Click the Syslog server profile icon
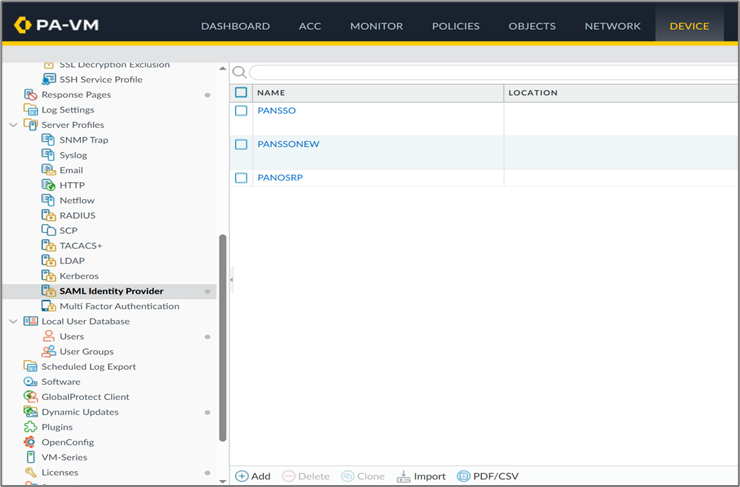The width and height of the screenshot is (740, 487). pyautogui.click(x=48, y=155)
